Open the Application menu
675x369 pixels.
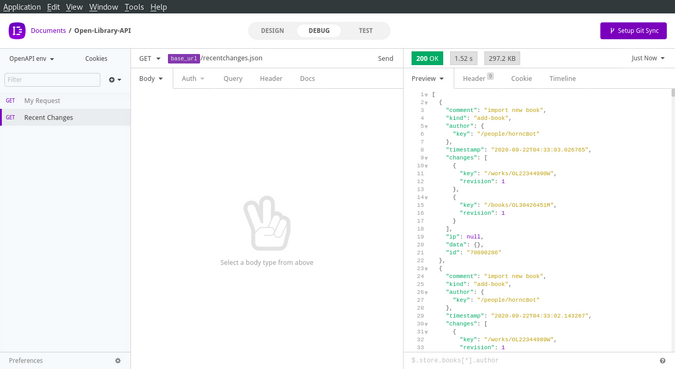pyautogui.click(x=22, y=7)
